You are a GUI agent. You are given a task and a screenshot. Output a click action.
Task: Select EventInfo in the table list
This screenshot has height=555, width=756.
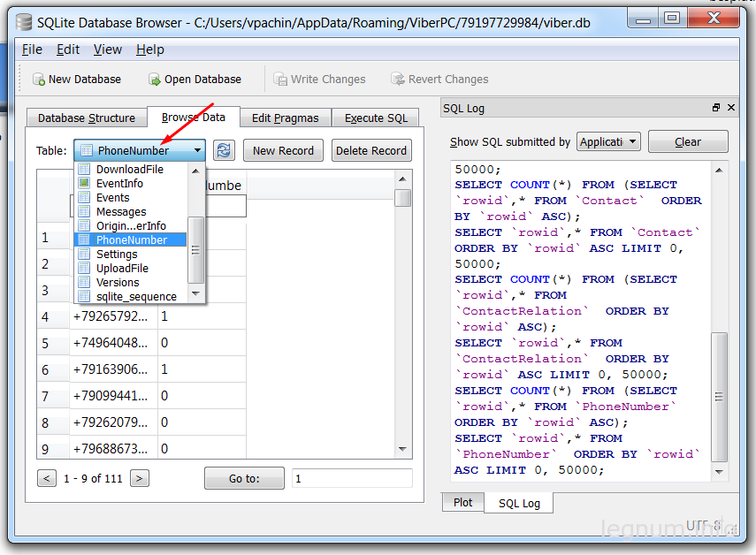(130, 184)
